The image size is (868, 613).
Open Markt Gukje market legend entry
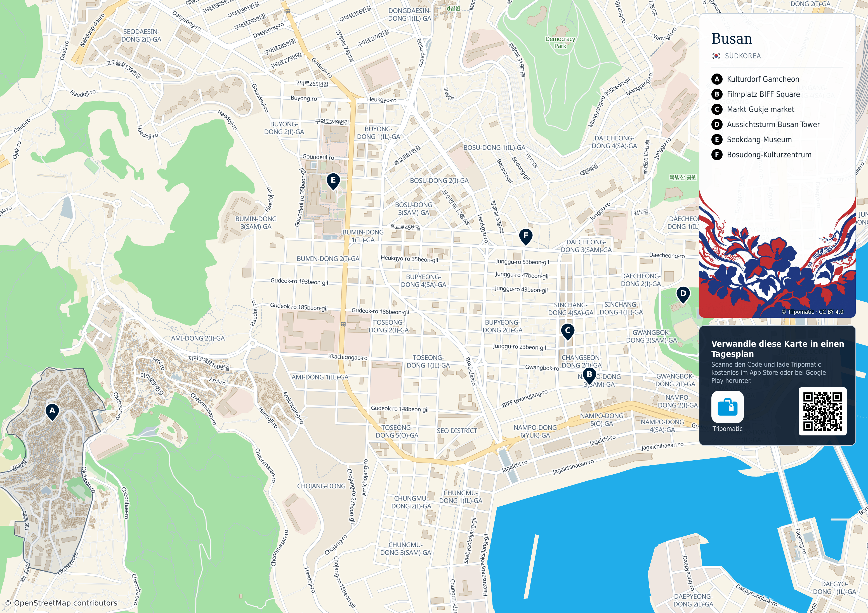760,109
